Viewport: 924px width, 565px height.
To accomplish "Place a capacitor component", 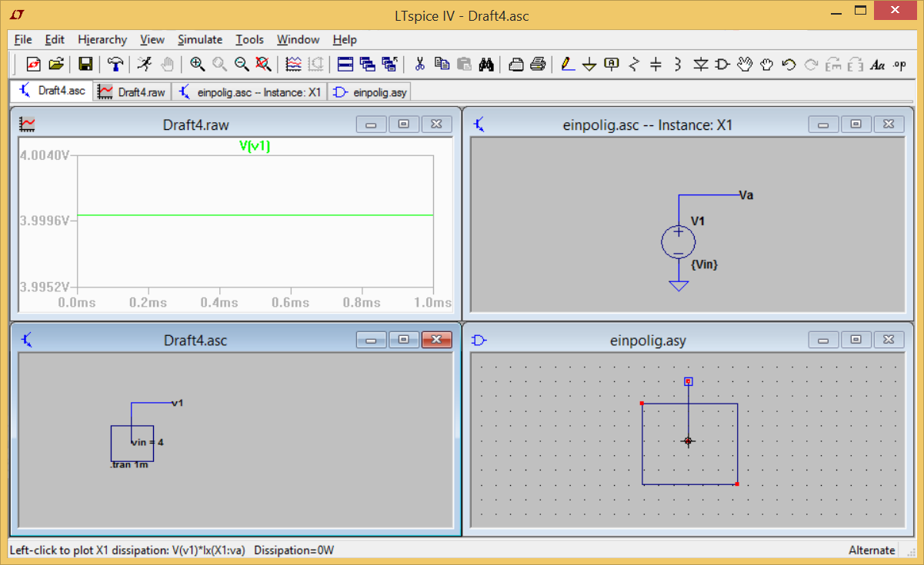I will tap(655, 65).
